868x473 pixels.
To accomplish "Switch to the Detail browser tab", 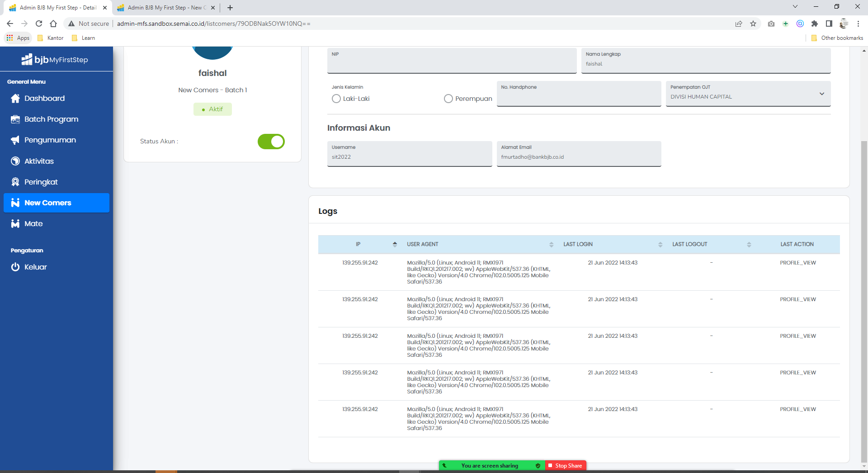I will tap(58, 8).
